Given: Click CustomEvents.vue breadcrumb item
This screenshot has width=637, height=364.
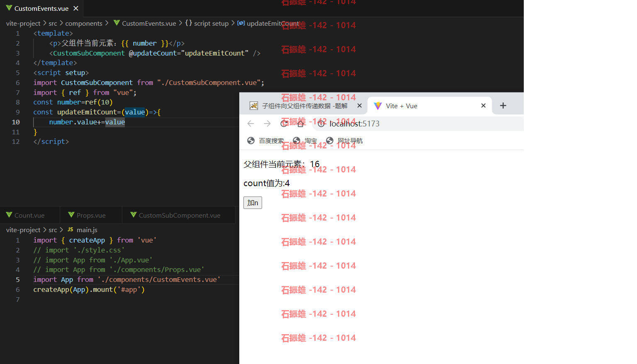Looking at the screenshot, I should point(149,23).
